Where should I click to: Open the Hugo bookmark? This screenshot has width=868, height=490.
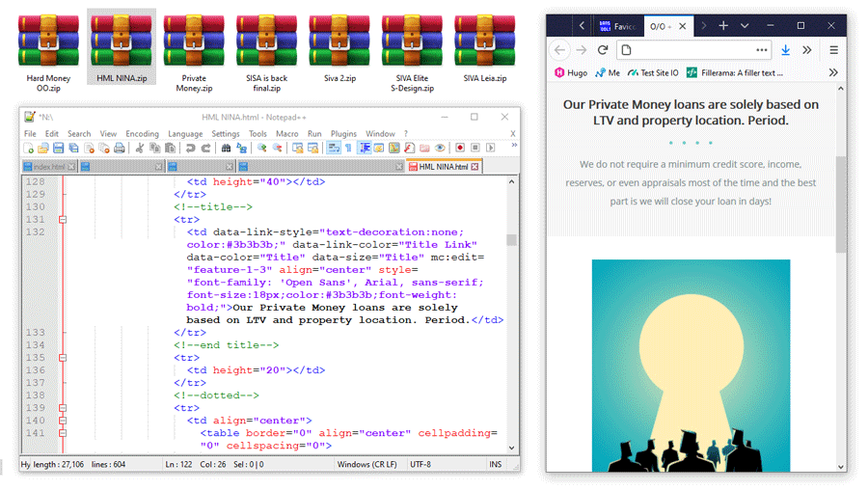(x=571, y=72)
